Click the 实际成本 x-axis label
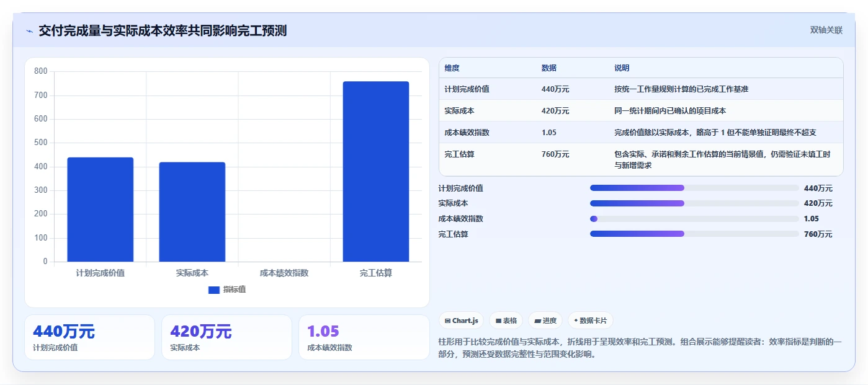The height and width of the screenshot is (385, 868). (x=192, y=273)
